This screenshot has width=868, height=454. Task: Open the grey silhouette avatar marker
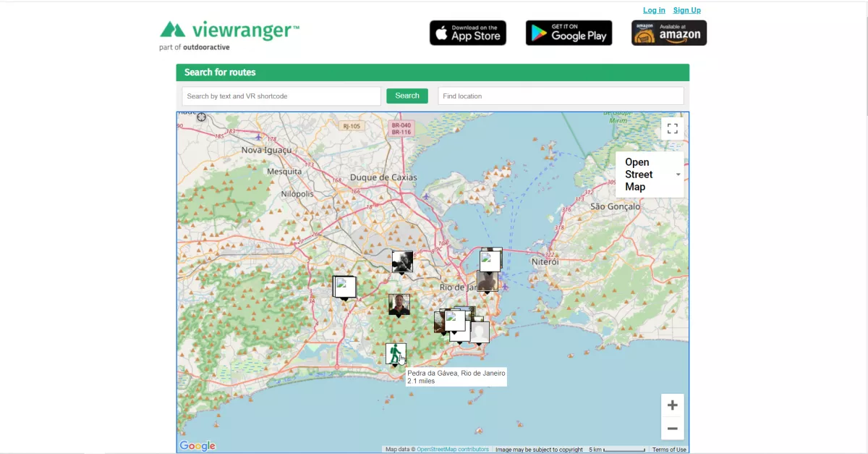(480, 332)
